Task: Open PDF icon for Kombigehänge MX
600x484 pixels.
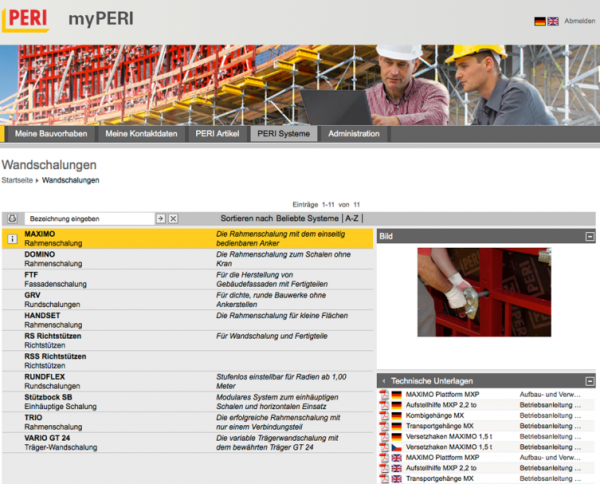Action: [384, 416]
